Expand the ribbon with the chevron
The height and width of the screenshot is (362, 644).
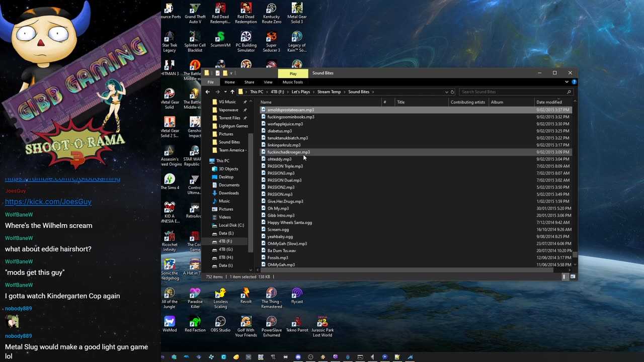[567, 82]
